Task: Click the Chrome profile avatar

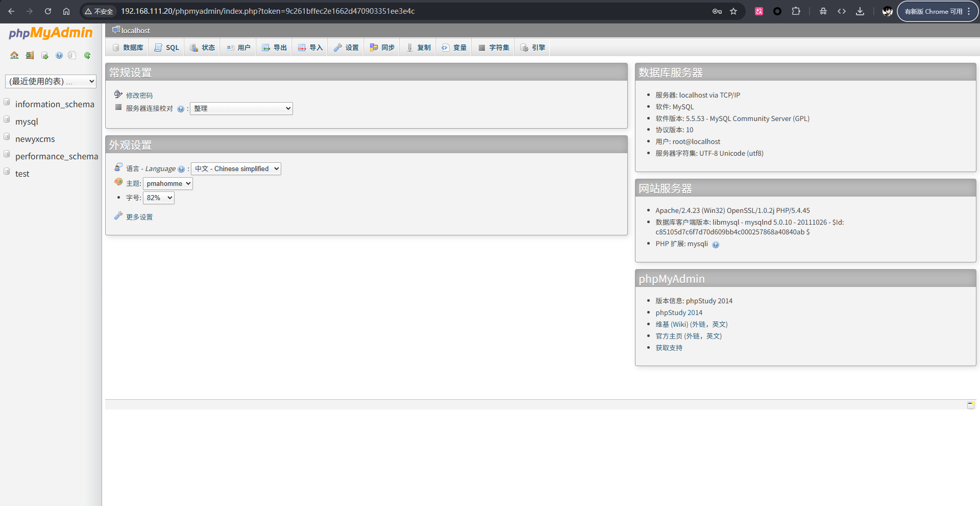Action: pyautogui.click(x=888, y=11)
